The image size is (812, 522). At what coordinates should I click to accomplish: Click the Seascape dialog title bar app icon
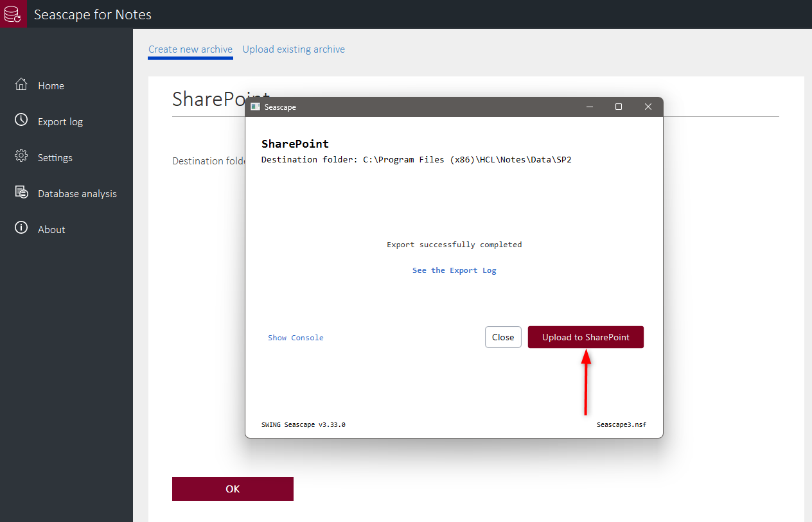[x=256, y=107]
